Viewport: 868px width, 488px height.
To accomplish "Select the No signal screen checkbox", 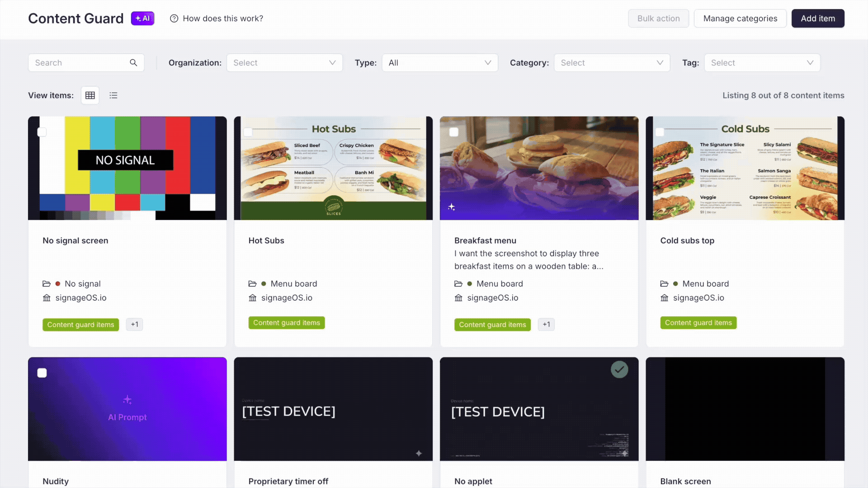I will [42, 132].
